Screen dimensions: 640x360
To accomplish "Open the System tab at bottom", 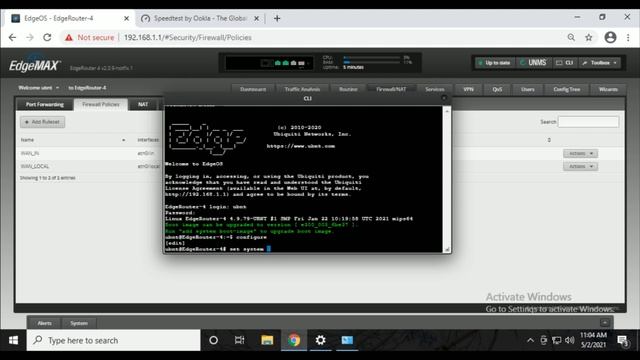I will point(79,323).
